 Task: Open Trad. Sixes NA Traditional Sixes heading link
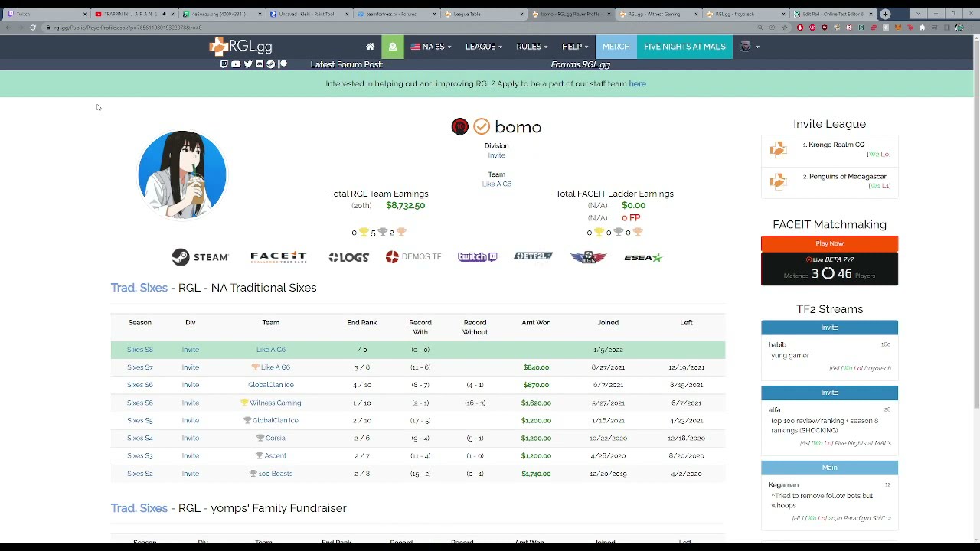click(139, 288)
